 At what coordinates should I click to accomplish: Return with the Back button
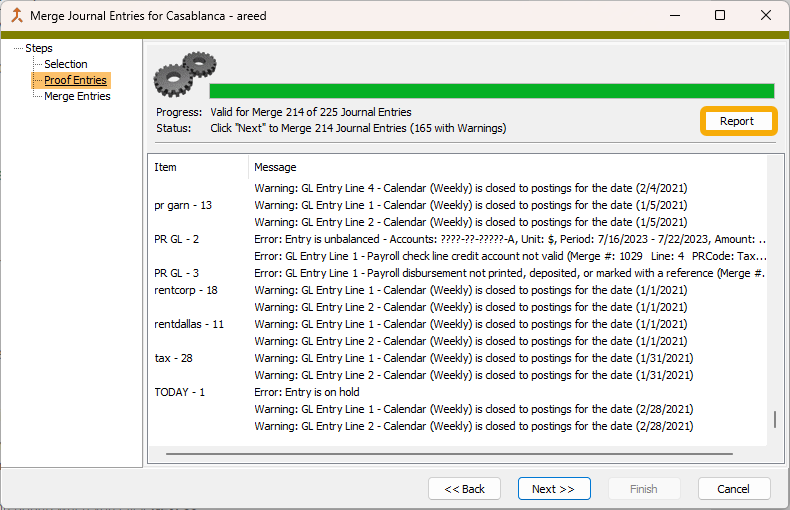point(464,489)
